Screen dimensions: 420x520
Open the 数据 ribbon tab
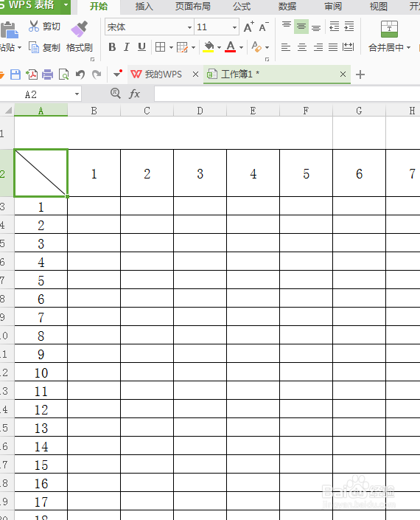287,7
